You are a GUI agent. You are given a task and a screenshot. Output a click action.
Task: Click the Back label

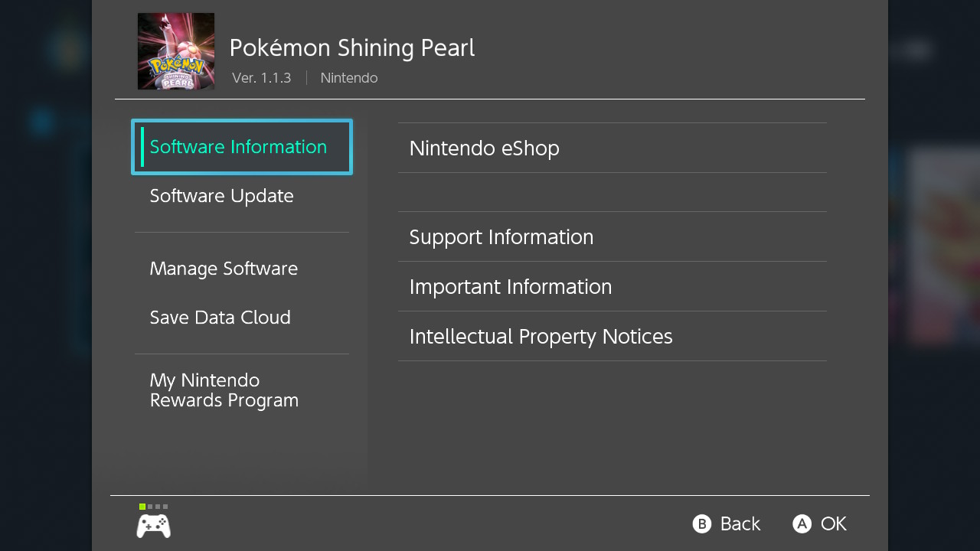[740, 523]
